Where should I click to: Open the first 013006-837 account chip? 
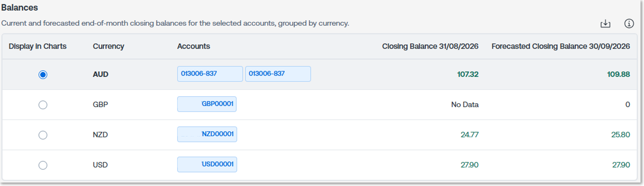pos(210,74)
